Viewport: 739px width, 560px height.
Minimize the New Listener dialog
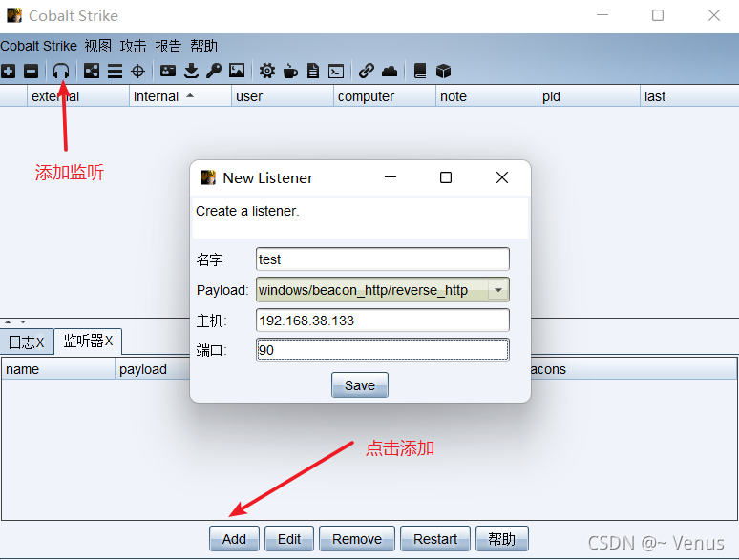391,177
